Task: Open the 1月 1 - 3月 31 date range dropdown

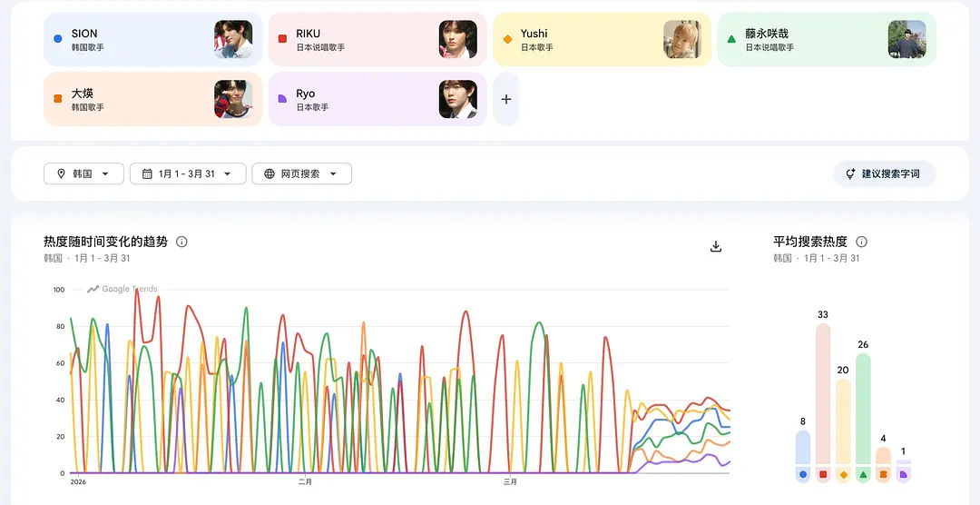Action: tap(188, 174)
